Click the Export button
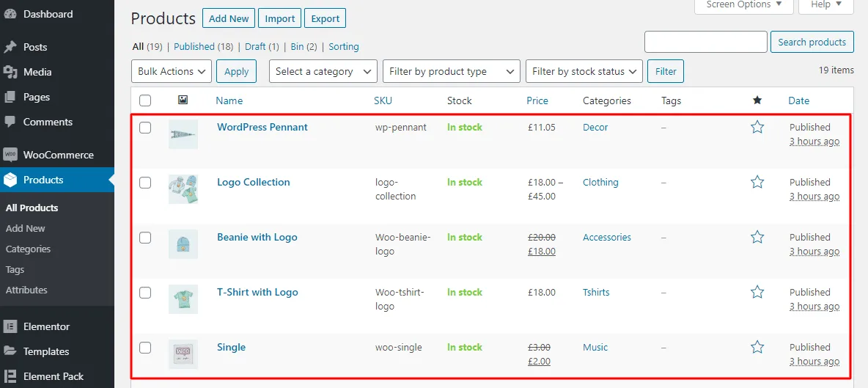868x388 pixels. tap(325, 18)
